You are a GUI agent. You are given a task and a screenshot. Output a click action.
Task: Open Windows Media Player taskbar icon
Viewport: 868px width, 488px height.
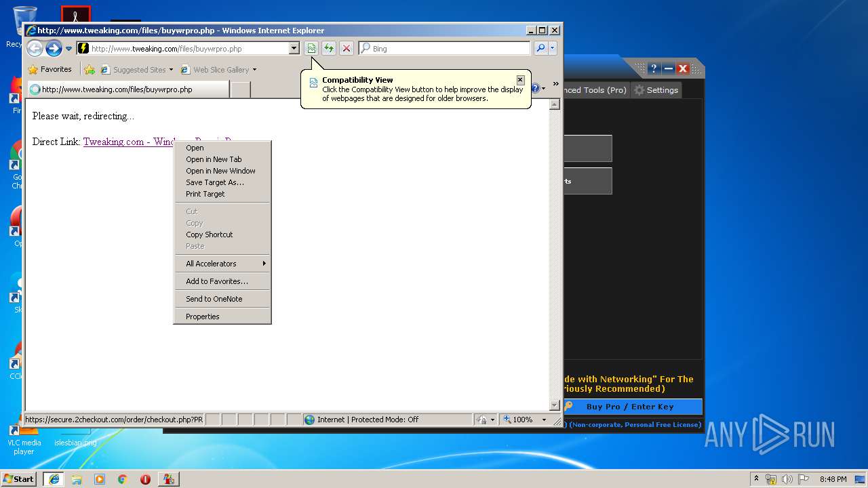pyautogui.click(x=100, y=479)
